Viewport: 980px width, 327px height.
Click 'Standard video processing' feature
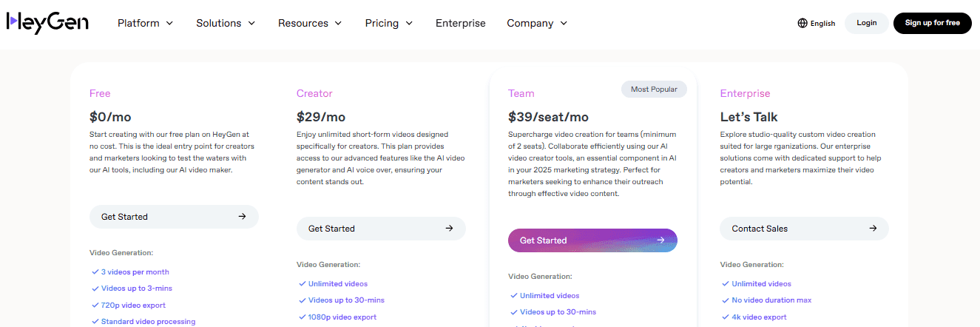pyautogui.click(x=148, y=322)
